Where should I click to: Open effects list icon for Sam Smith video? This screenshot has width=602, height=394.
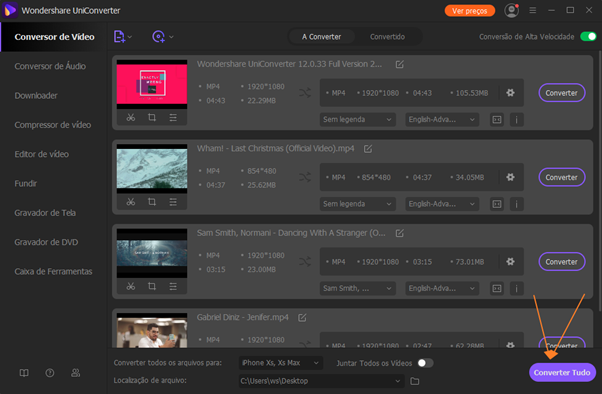173,286
